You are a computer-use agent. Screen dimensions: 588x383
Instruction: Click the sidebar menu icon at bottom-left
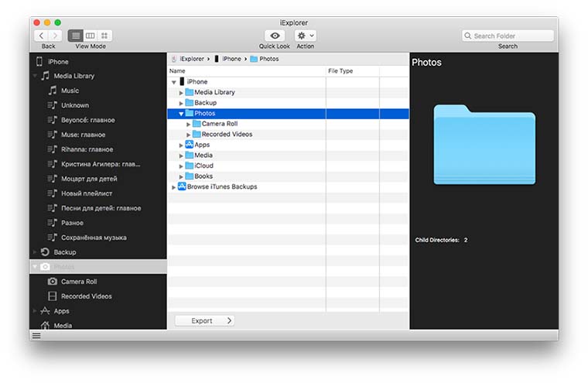coord(36,335)
